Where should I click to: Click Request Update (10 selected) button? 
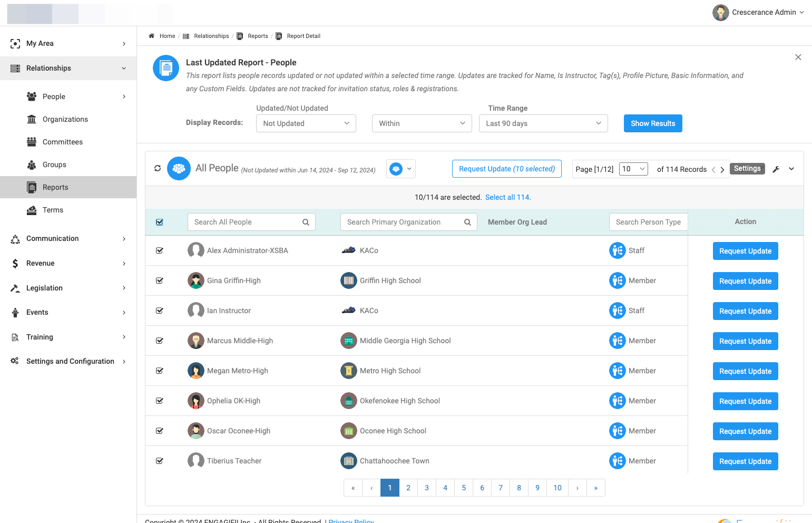click(507, 169)
